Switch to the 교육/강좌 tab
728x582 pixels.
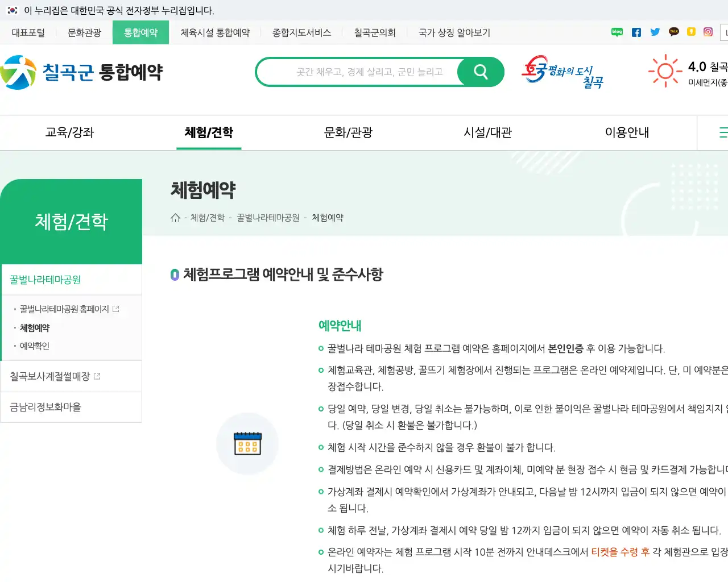(x=71, y=132)
